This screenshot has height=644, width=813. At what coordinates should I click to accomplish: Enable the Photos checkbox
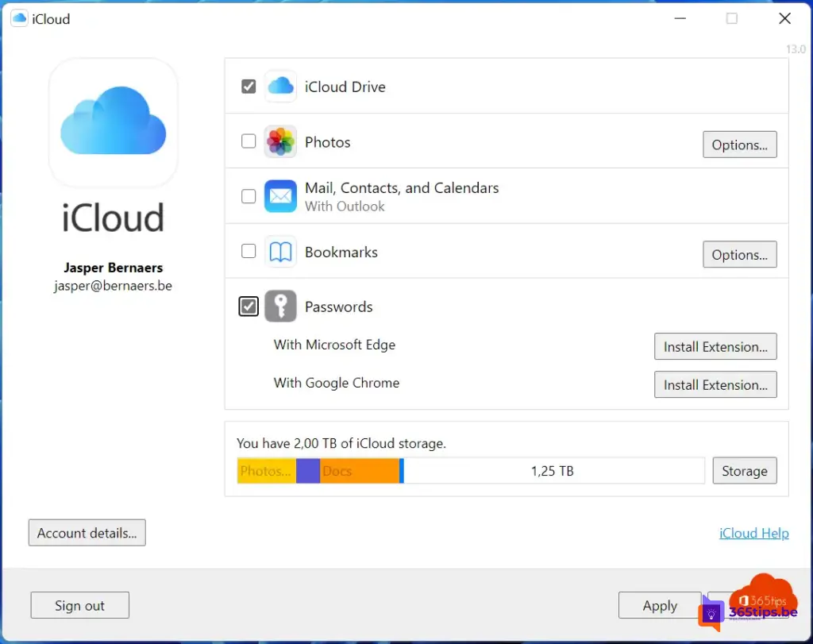point(249,141)
